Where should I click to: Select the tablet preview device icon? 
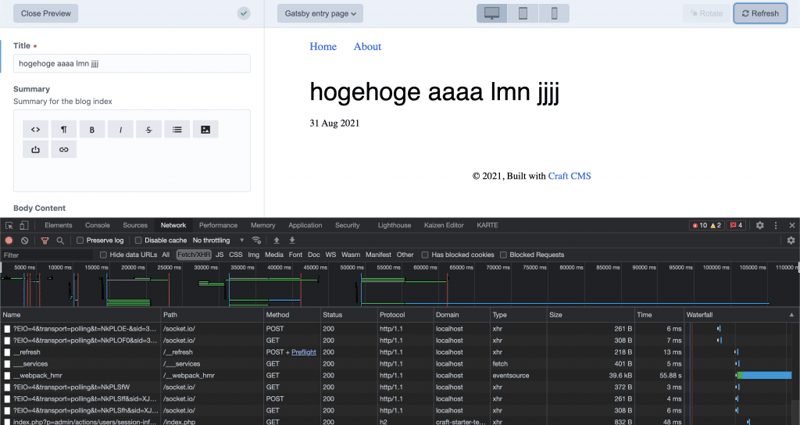tap(522, 14)
